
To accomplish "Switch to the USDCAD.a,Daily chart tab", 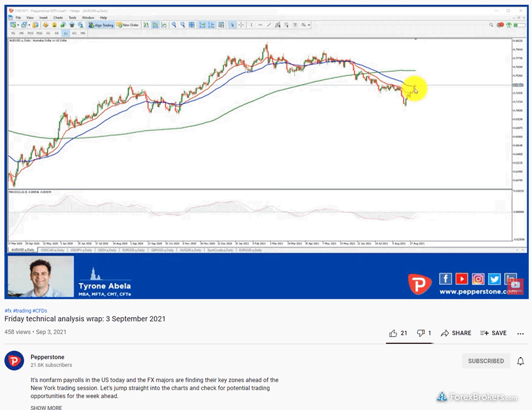I will click(x=52, y=250).
